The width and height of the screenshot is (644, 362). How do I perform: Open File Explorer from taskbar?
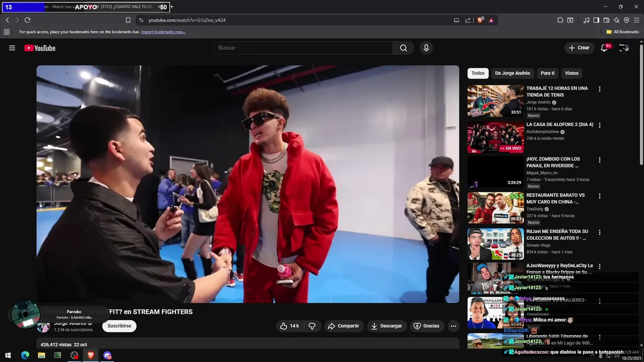tap(41, 355)
